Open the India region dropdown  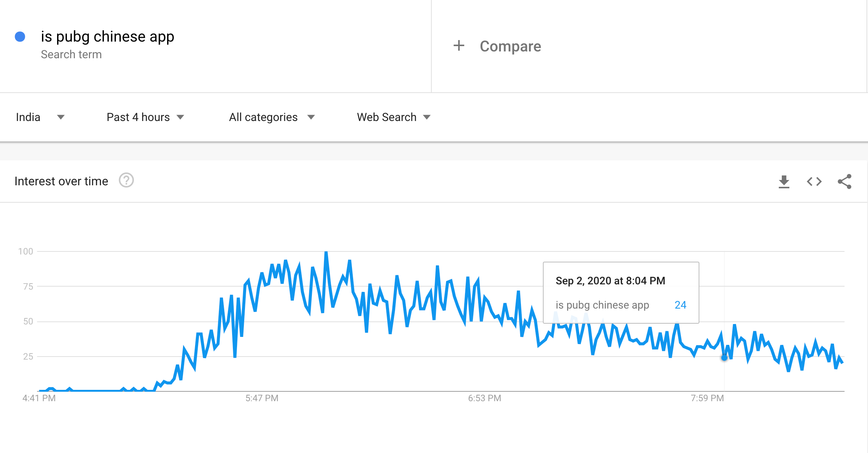(40, 117)
